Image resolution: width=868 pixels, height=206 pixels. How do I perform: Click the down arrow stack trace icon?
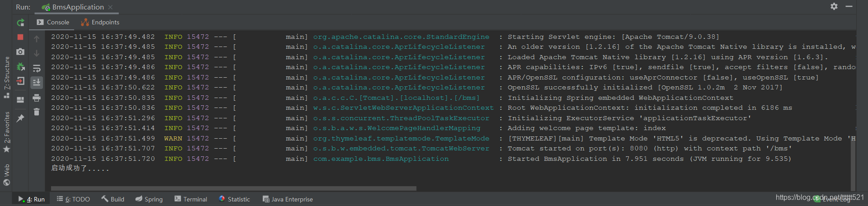pos(37,53)
